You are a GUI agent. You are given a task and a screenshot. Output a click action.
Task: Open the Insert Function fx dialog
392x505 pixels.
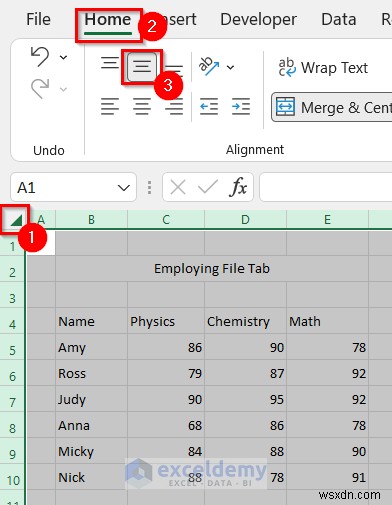click(238, 187)
